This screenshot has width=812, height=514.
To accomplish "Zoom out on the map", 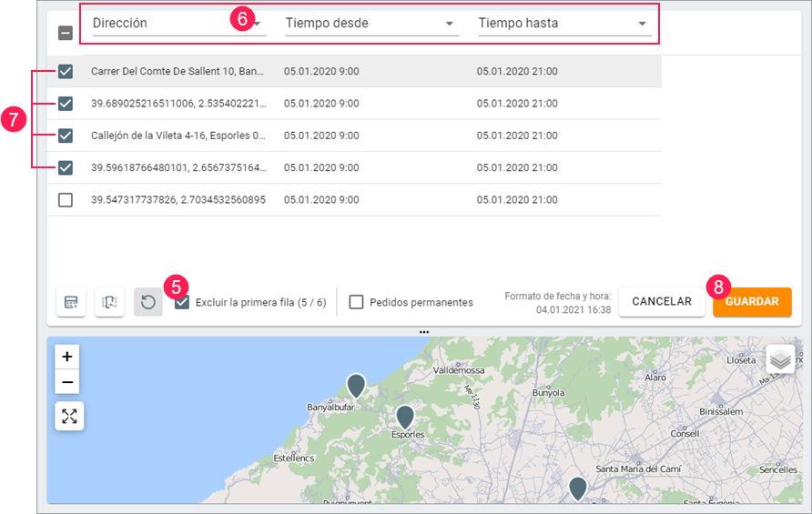I will 67,382.
